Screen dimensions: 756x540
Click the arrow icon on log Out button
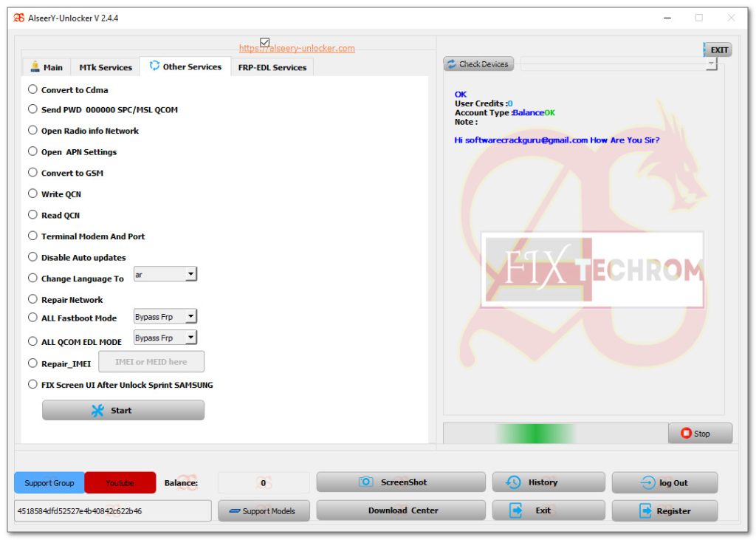point(647,482)
